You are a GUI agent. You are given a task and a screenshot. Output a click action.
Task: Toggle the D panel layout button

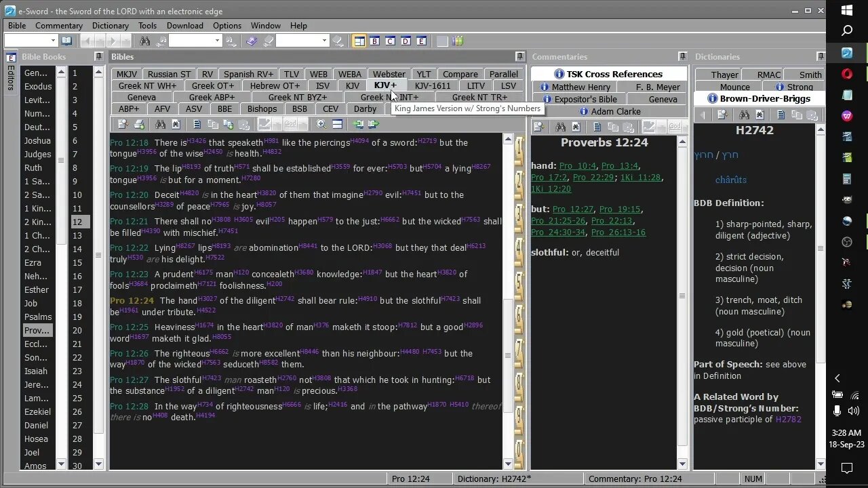(x=406, y=41)
